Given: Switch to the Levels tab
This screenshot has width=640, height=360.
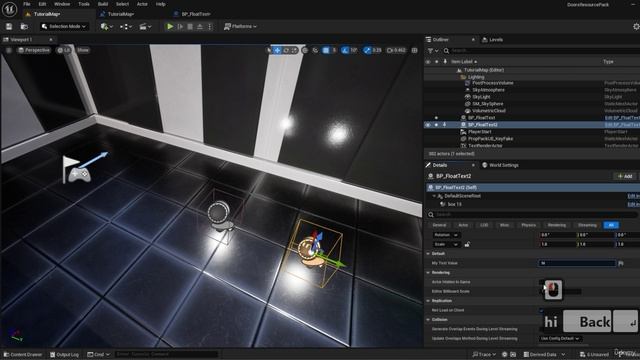Looking at the screenshot, I should coord(492,40).
